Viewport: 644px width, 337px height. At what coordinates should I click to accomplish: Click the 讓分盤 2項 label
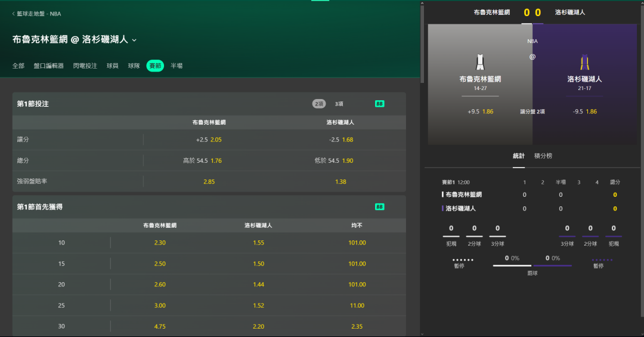tap(532, 112)
